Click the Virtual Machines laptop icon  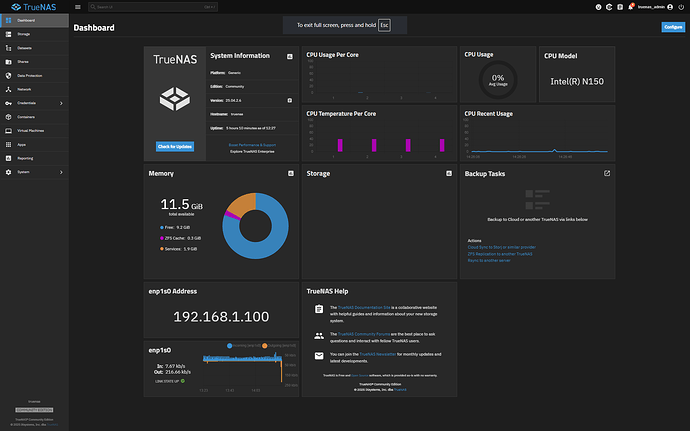[x=8, y=131]
